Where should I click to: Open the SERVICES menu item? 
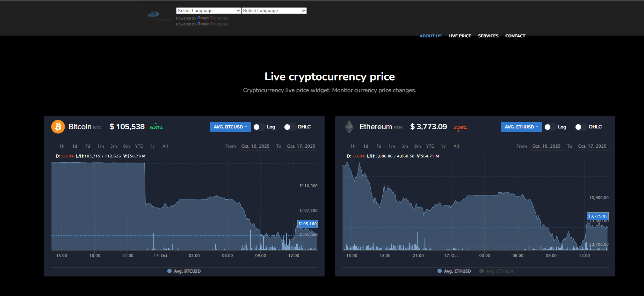pos(488,36)
